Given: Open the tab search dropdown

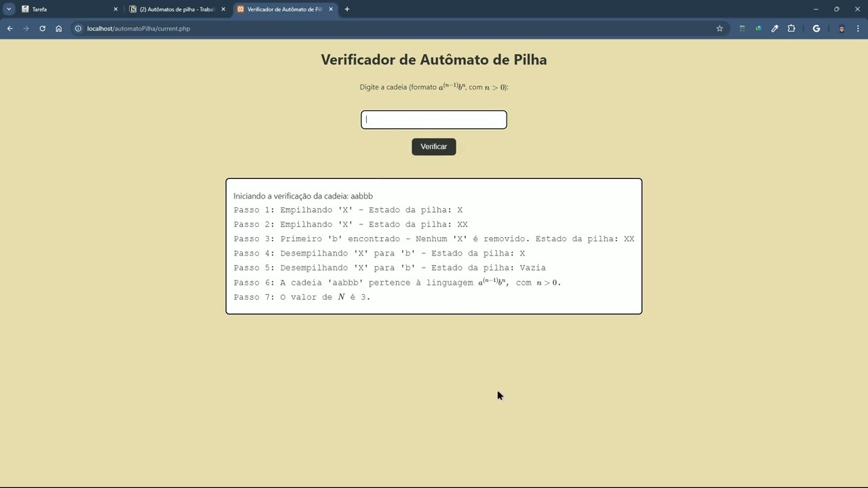Looking at the screenshot, I should pyautogui.click(x=9, y=9).
